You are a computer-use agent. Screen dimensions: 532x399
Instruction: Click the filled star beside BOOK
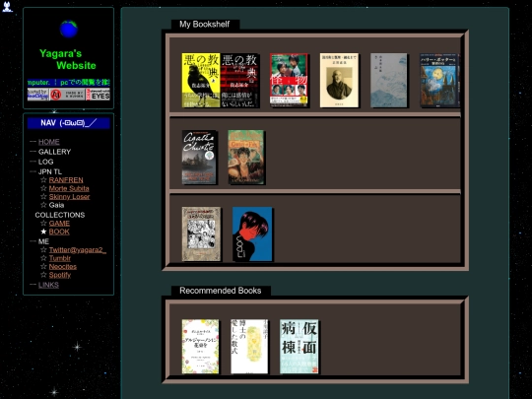pyautogui.click(x=43, y=232)
